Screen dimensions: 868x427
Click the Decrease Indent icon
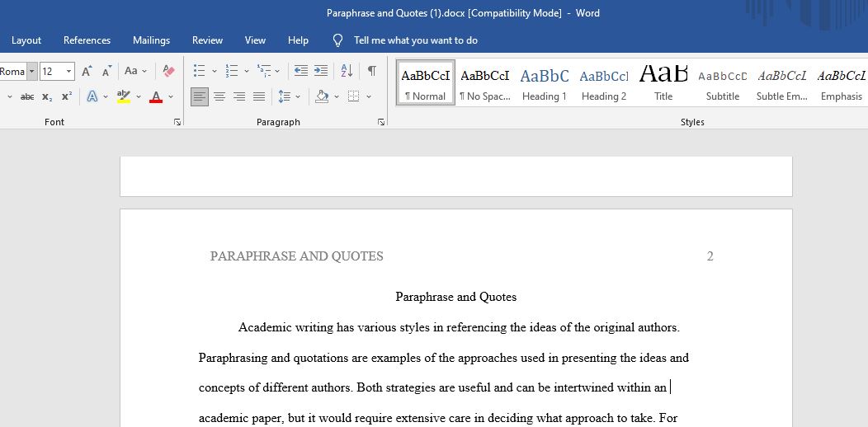pyautogui.click(x=300, y=71)
